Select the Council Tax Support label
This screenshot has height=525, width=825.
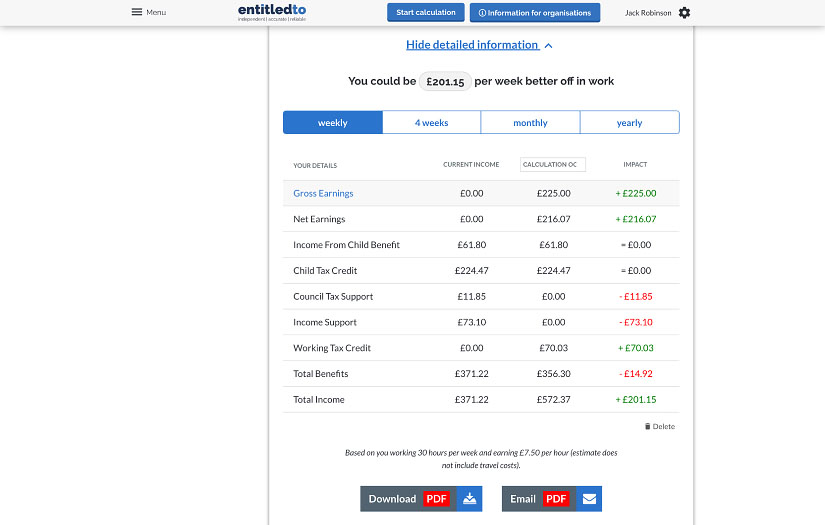[333, 297]
